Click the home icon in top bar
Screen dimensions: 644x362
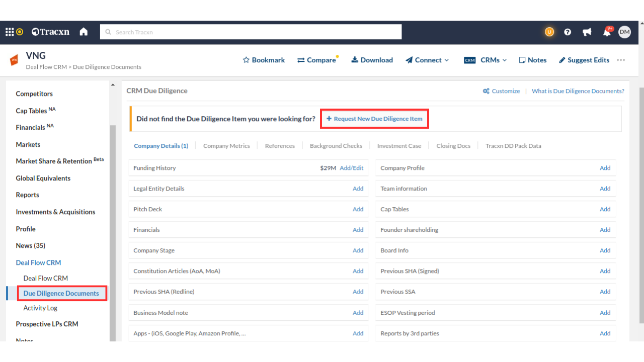point(84,32)
